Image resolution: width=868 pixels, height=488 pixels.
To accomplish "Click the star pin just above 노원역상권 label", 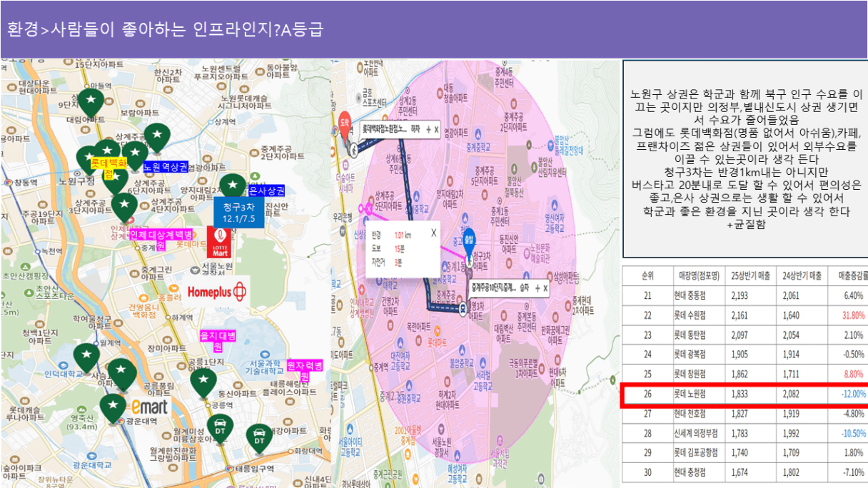I will 134,156.
